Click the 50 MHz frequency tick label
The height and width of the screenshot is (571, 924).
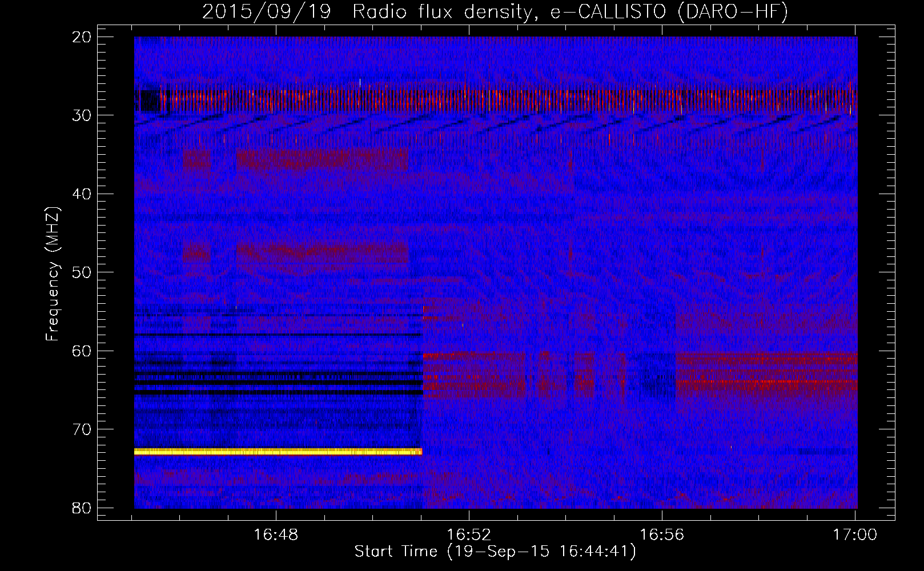[x=82, y=272]
